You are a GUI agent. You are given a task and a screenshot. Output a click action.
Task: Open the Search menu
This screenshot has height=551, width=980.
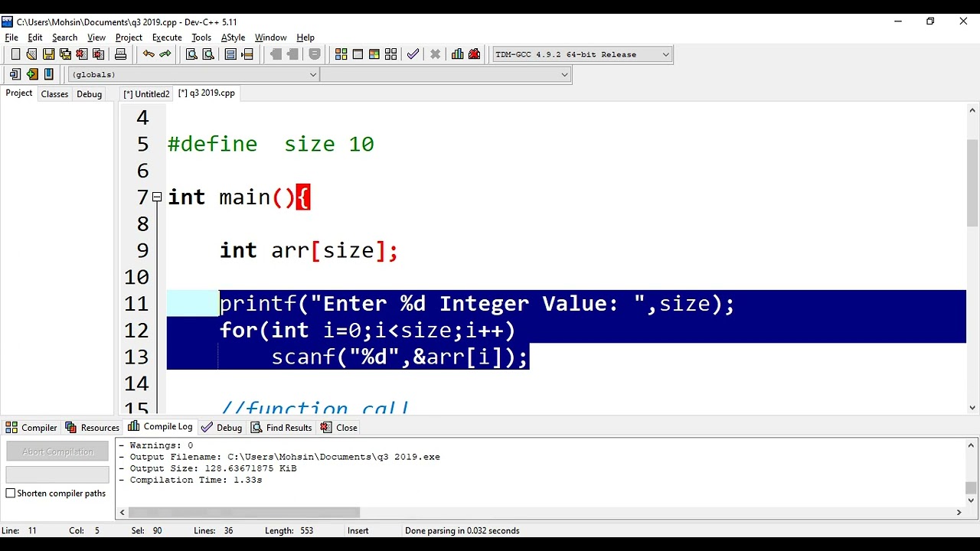tap(65, 37)
